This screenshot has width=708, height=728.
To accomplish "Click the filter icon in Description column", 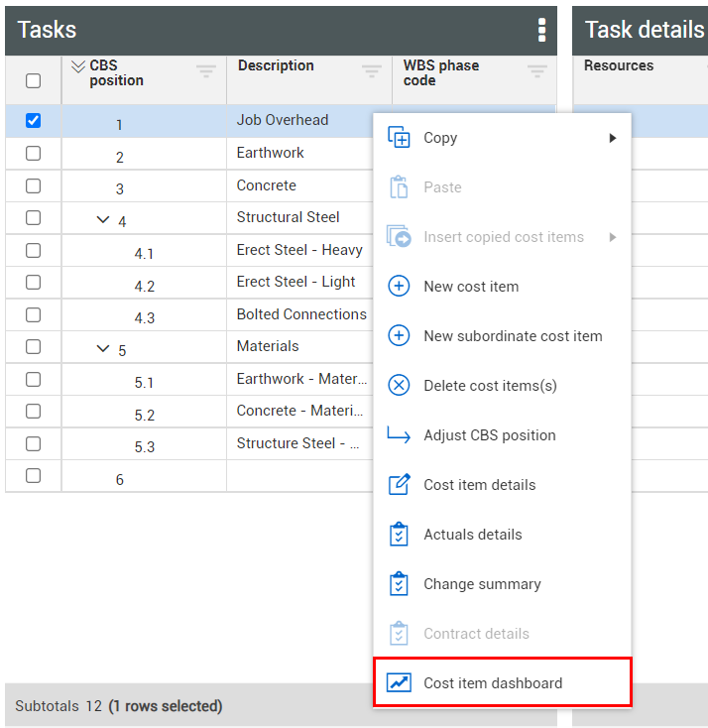I will pos(372,70).
